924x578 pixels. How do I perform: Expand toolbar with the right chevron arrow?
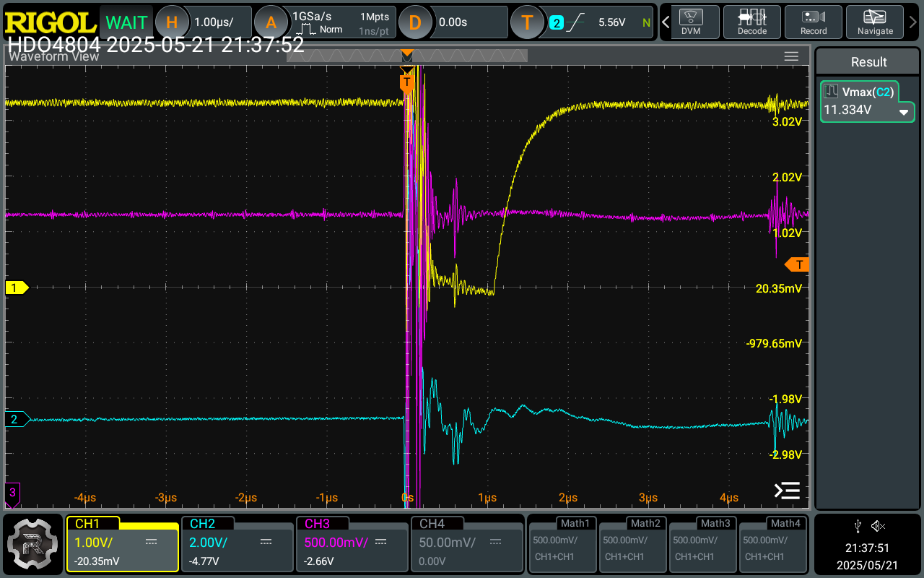(x=913, y=22)
